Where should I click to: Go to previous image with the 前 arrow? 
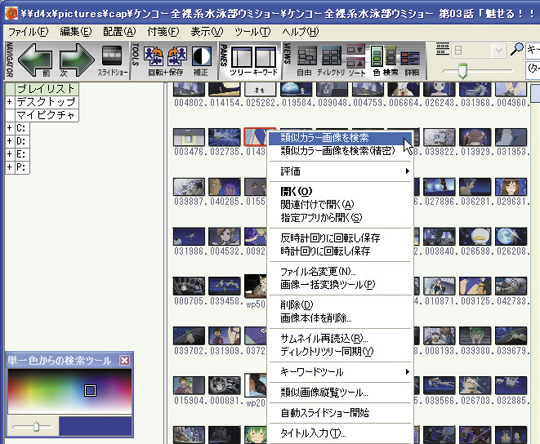[x=35, y=60]
